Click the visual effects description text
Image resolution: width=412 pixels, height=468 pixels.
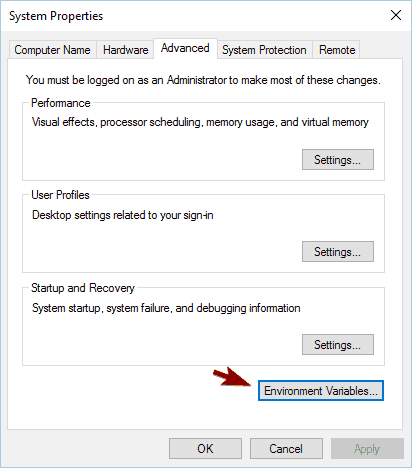pos(200,122)
